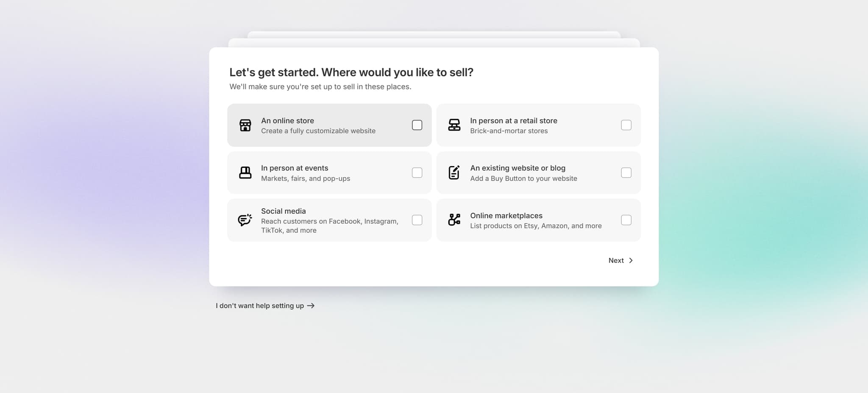Click the retail store cash register icon
Viewport: 868px width, 393px height.
[x=454, y=125]
